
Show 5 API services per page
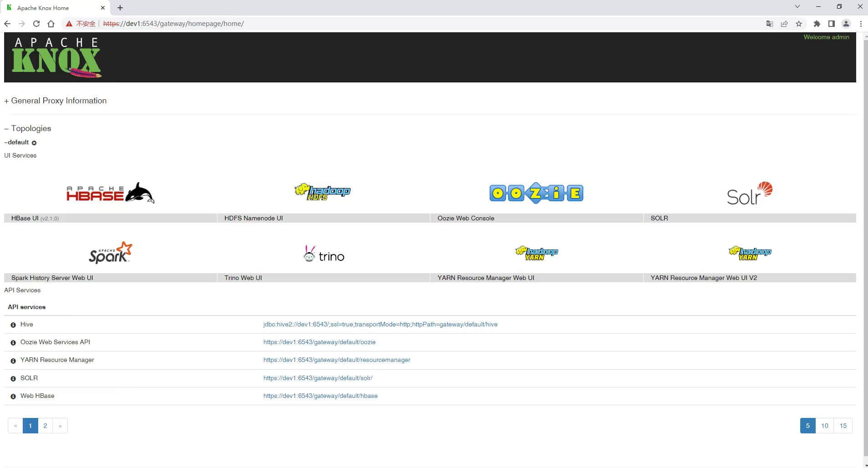(808, 426)
